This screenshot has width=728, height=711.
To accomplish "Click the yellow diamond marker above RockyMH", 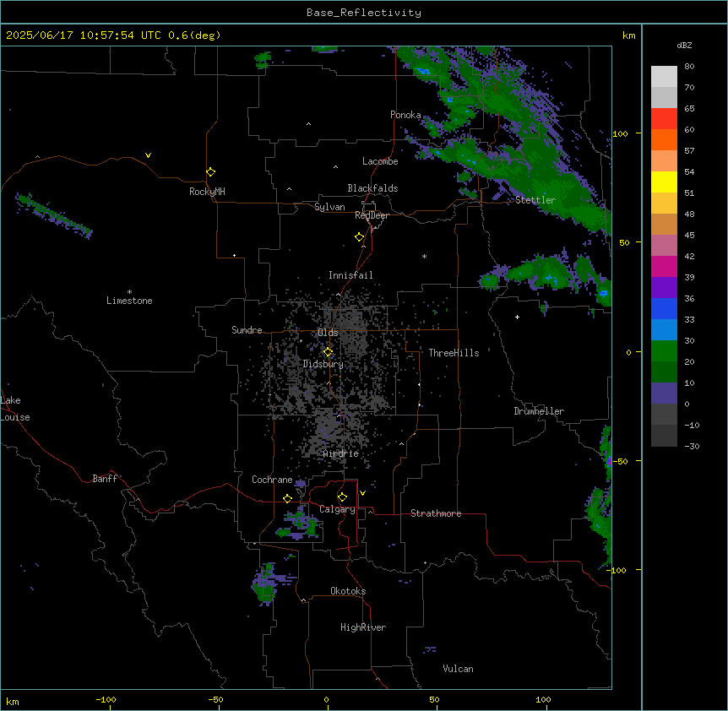I will pos(211,172).
